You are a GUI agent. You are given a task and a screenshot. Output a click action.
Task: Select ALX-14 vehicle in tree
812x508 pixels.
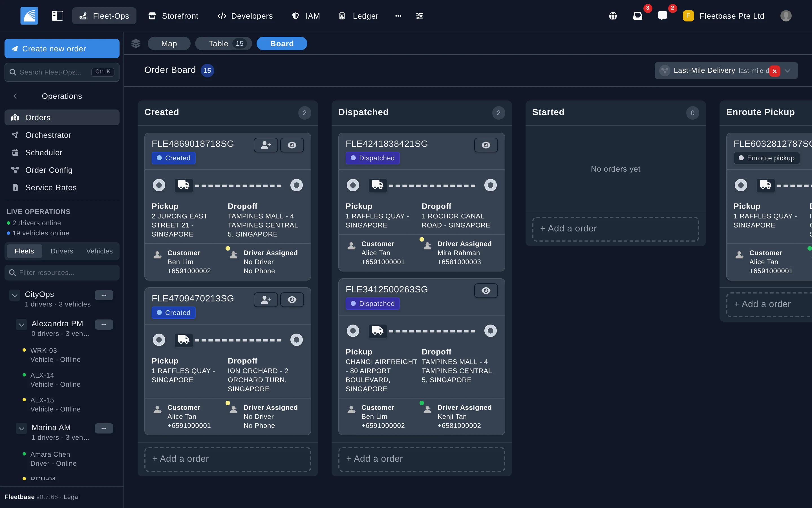(x=55, y=380)
